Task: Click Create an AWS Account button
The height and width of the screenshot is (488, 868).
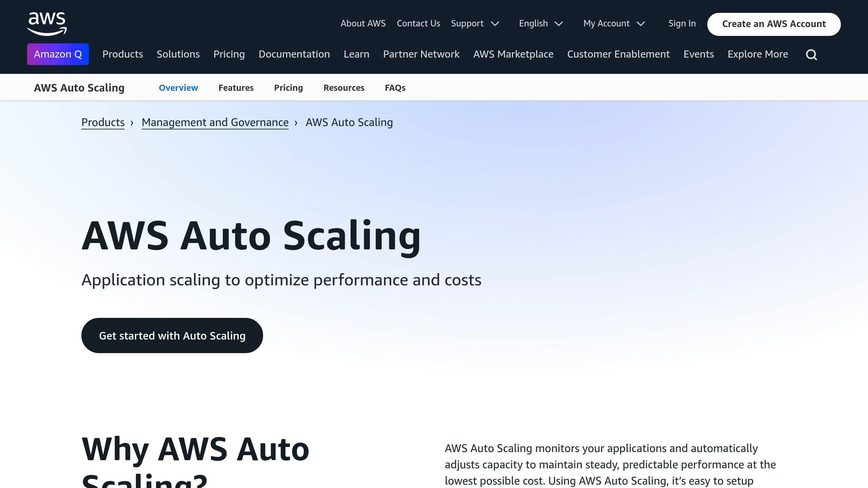Action: point(774,24)
